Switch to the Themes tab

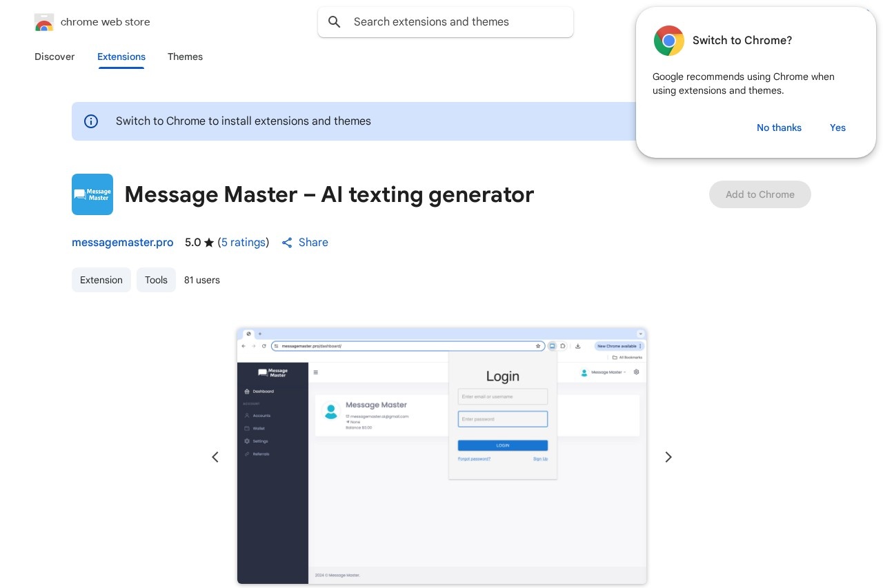[185, 57]
